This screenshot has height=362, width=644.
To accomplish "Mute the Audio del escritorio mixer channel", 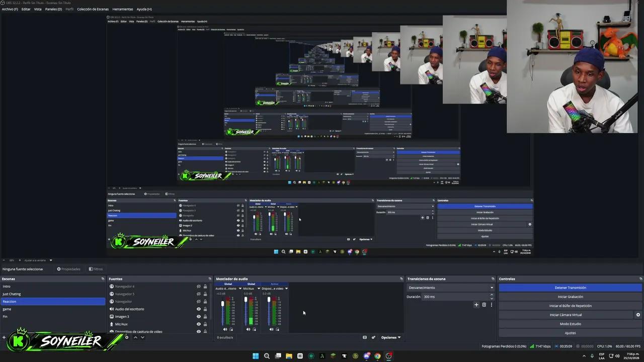I will click(225, 329).
